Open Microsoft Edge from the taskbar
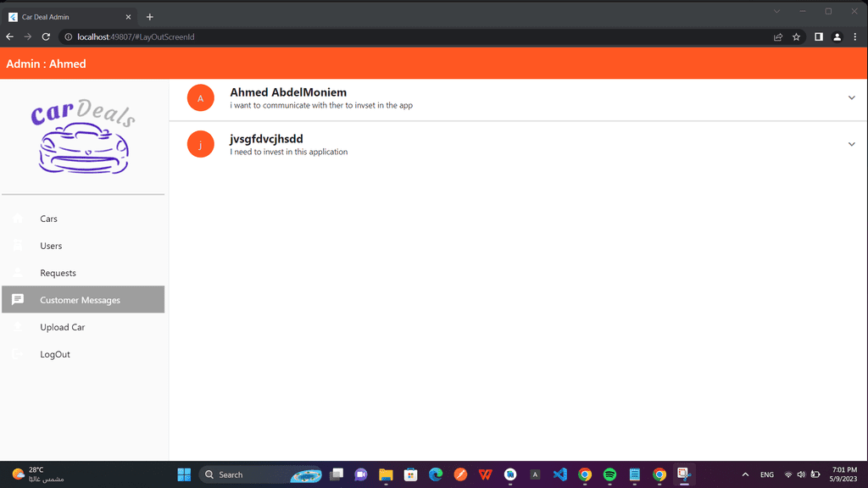The height and width of the screenshot is (488, 868). pos(436,474)
